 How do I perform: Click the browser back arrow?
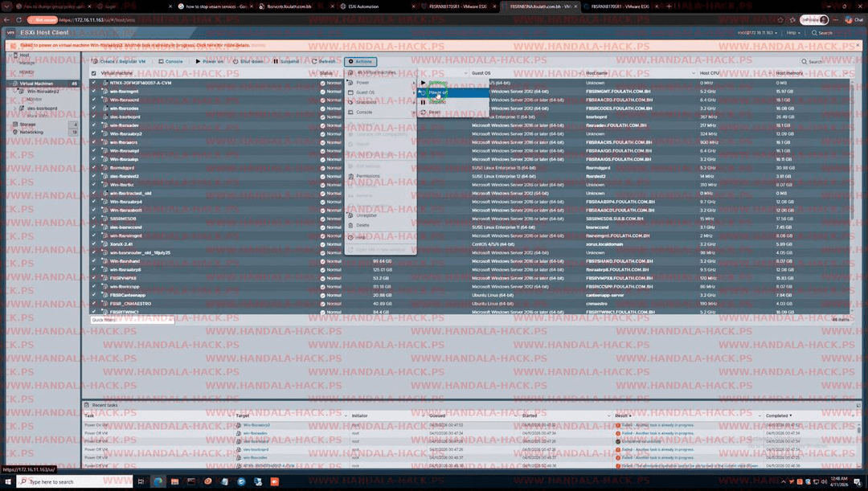(x=7, y=20)
